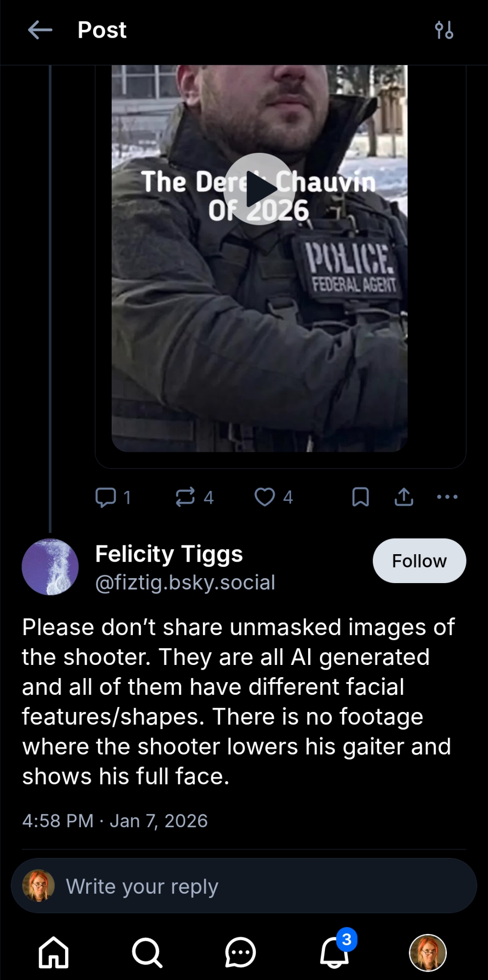Play the embedded video

click(259, 189)
